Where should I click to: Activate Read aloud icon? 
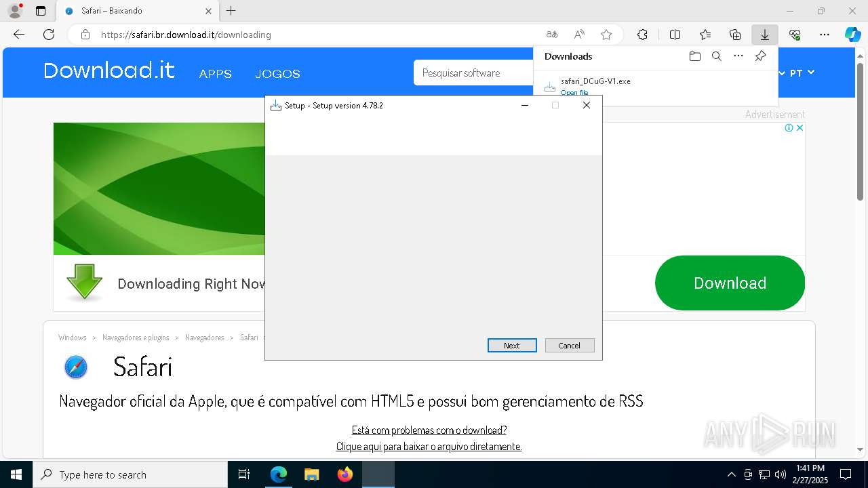point(579,35)
